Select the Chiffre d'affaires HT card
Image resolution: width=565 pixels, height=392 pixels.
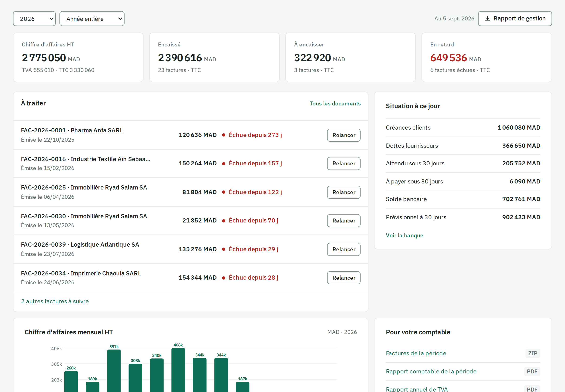[x=78, y=57]
